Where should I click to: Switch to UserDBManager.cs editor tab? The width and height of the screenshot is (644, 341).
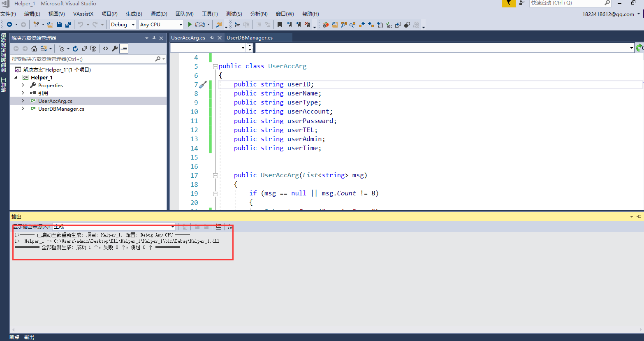[x=249, y=38]
